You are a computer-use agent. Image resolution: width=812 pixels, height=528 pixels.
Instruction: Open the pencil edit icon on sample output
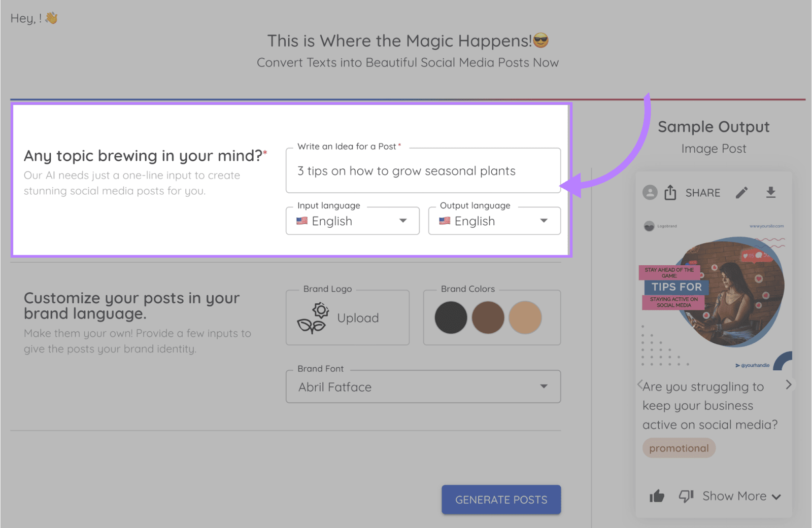pos(742,193)
